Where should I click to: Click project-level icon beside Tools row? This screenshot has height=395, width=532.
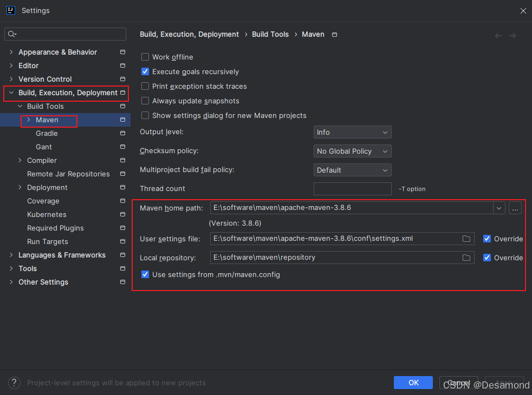pos(122,268)
